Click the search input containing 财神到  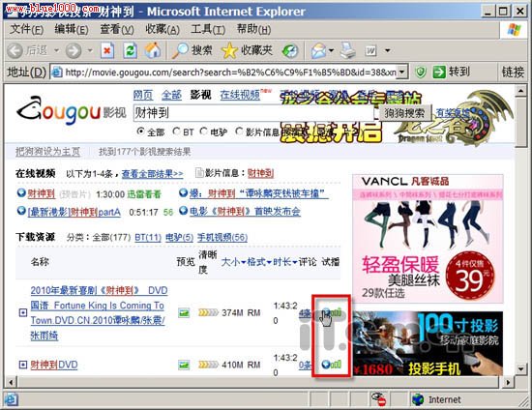(253, 113)
